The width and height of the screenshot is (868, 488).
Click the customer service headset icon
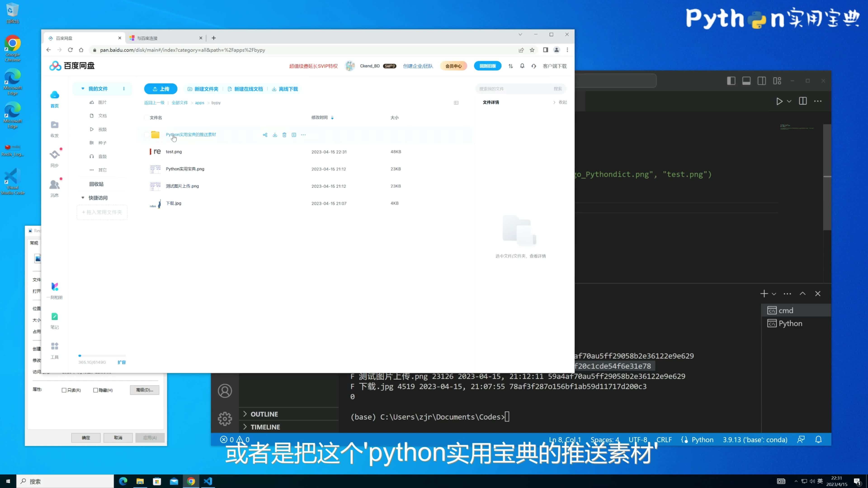click(534, 66)
